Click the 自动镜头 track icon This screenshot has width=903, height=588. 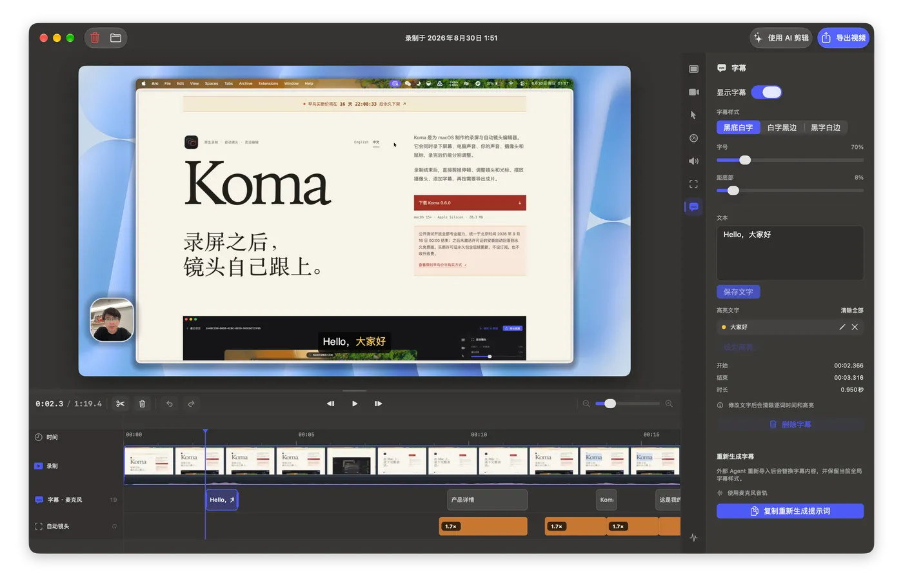point(39,526)
